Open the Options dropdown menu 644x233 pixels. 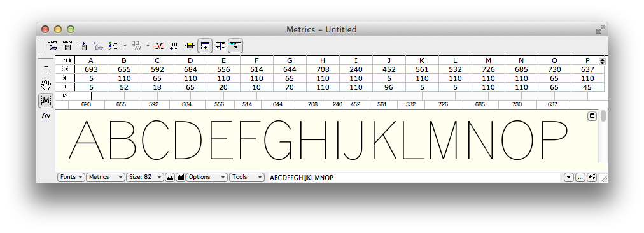(x=207, y=177)
